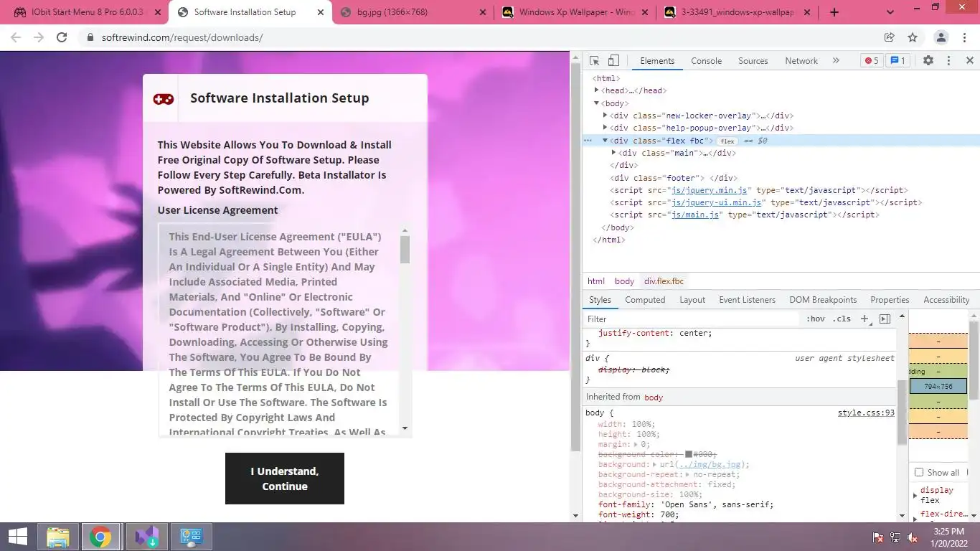The height and width of the screenshot is (551, 980).
Task: Expand the head element node
Action: point(597,90)
